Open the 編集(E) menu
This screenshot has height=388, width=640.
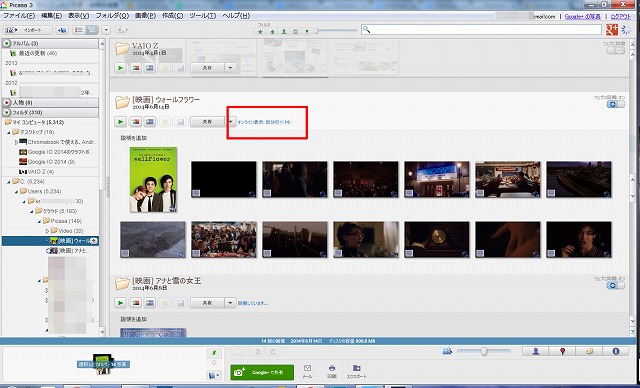(51, 16)
